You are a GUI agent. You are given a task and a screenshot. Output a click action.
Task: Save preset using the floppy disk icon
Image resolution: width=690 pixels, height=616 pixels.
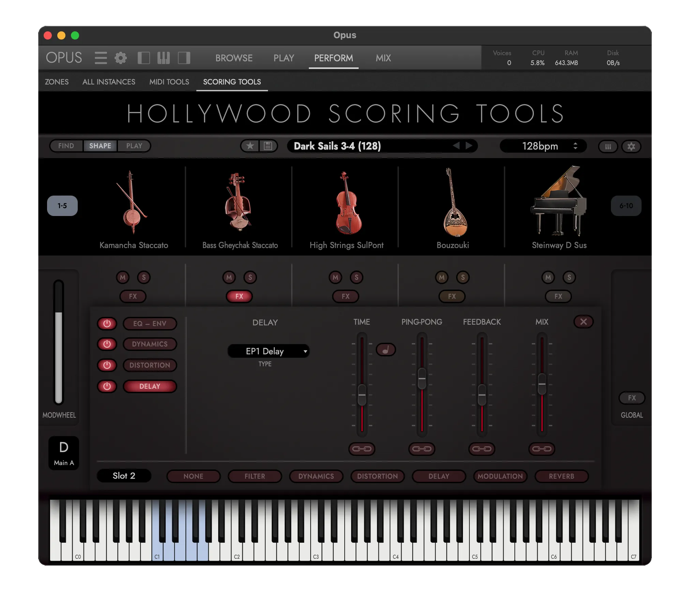pos(268,146)
